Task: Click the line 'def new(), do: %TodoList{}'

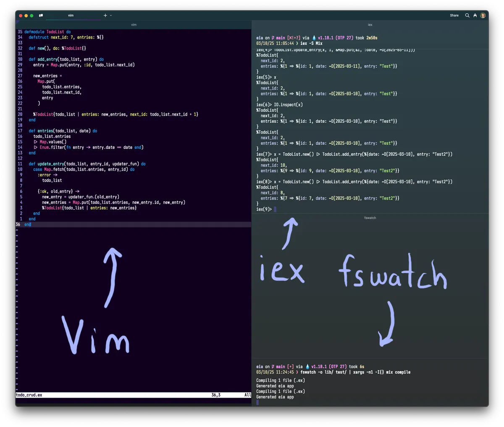Action: point(58,48)
